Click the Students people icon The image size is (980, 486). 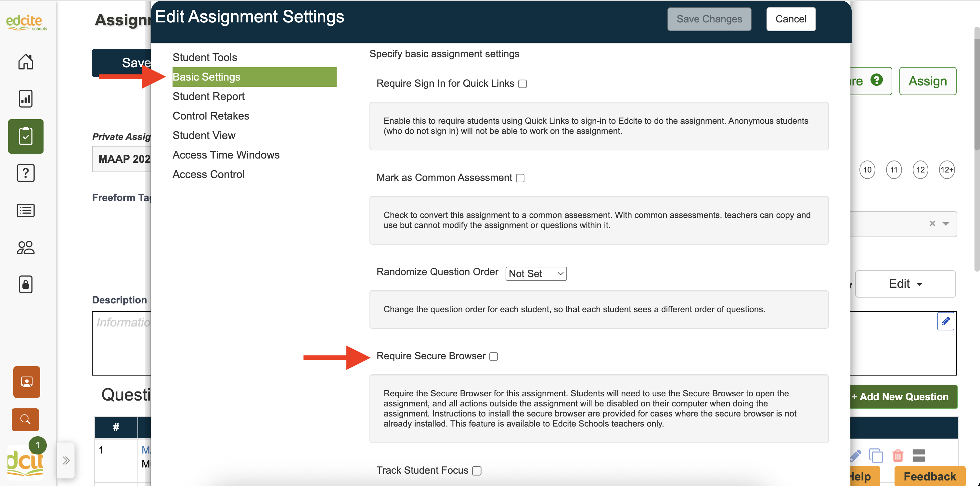point(25,248)
